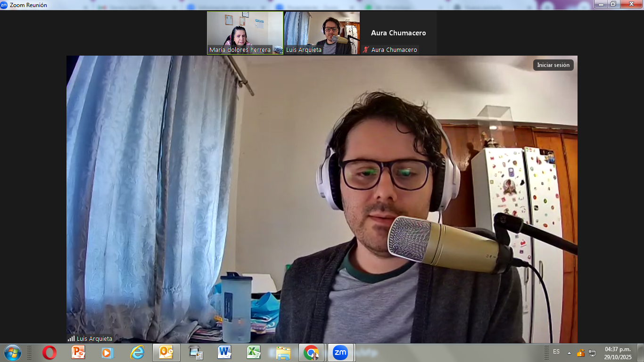Switch to Google Chrome in the taskbar
The width and height of the screenshot is (644, 362).
coord(311,353)
